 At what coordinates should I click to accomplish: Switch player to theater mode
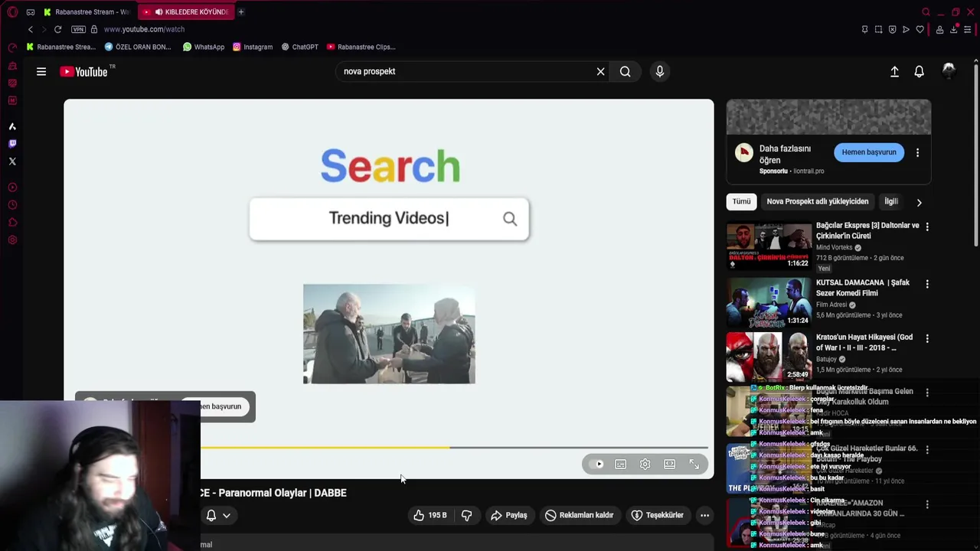pos(670,464)
